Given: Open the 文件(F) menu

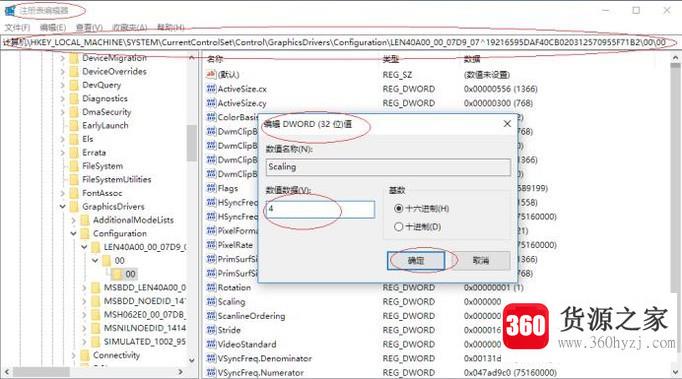Looking at the screenshot, I should pos(17,27).
